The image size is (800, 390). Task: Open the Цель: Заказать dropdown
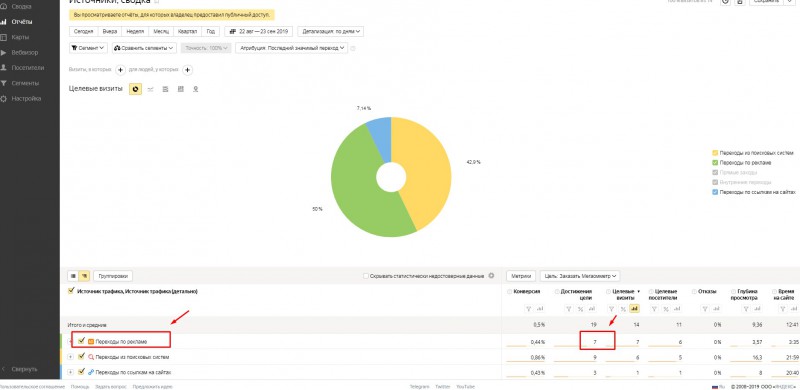point(580,276)
